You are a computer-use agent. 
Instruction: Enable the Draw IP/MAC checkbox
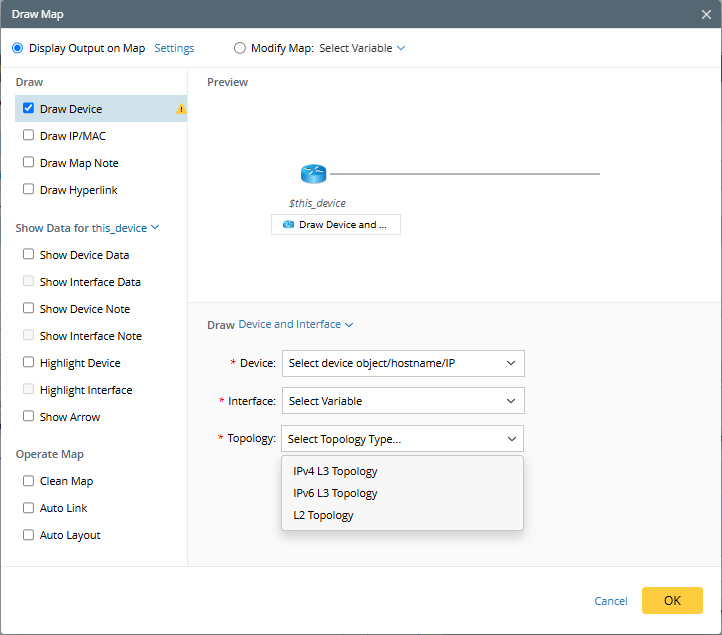[x=28, y=136]
